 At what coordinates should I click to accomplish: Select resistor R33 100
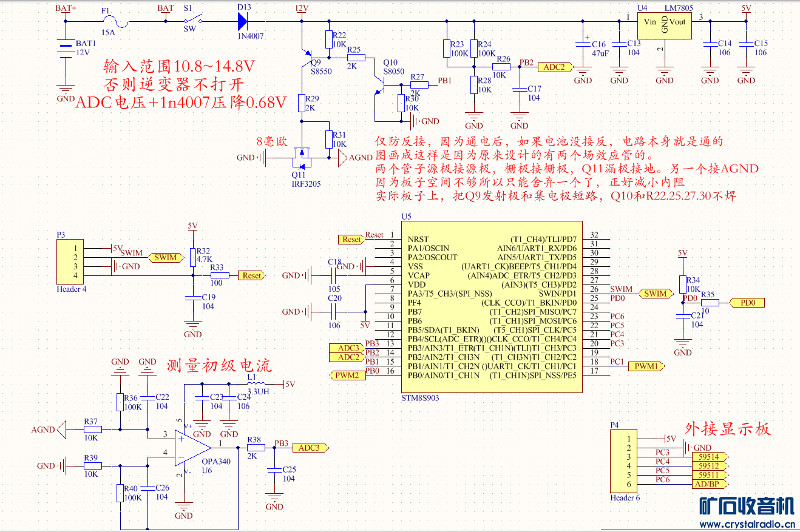pos(220,275)
